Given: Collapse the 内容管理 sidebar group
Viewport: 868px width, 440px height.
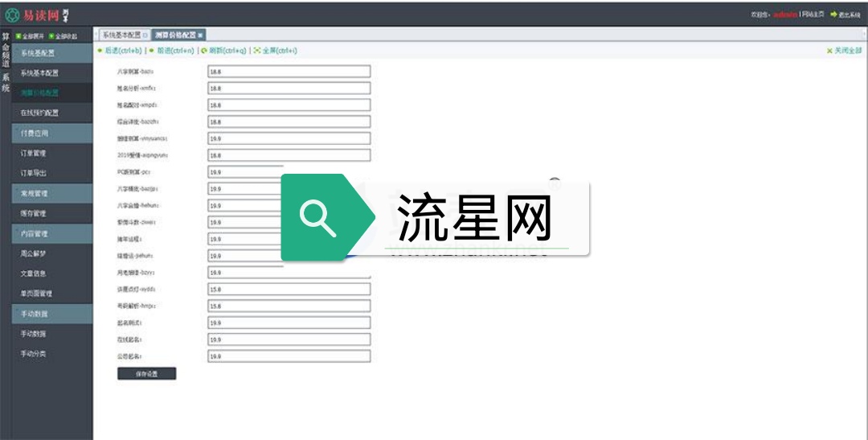Looking at the screenshot, I should pos(52,234).
